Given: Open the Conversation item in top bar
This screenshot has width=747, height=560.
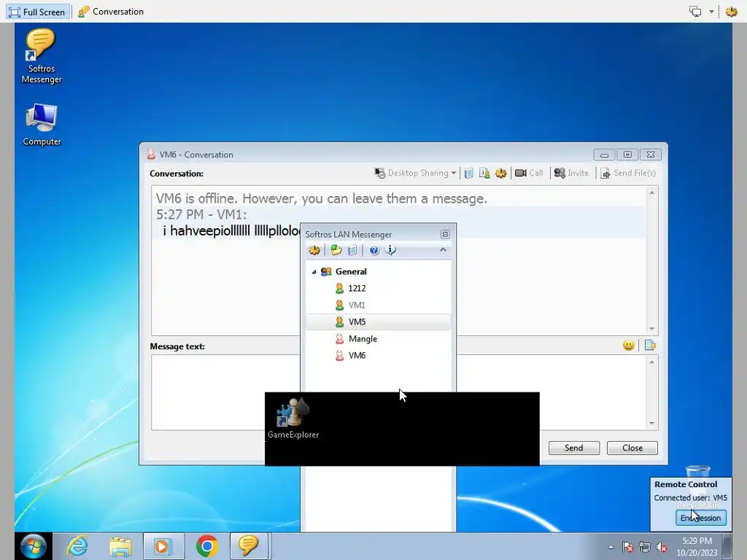Looking at the screenshot, I should (111, 12).
